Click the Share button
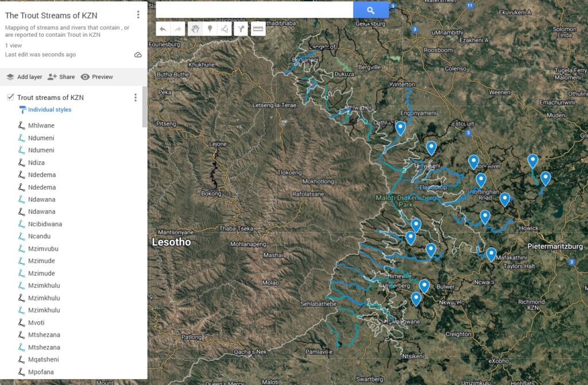Image resolution: width=588 pixels, height=385 pixels. pyautogui.click(x=61, y=77)
